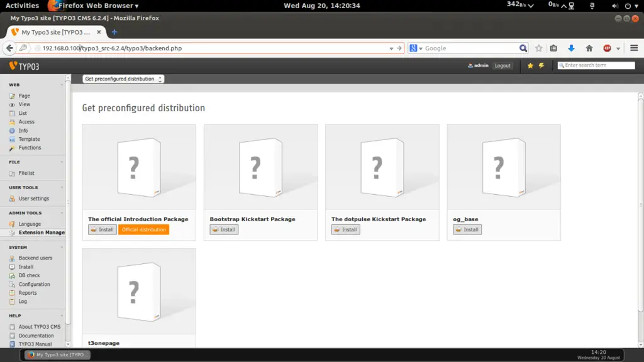The image size is (644, 362).
Task: Collapse the WEB module group
Action: pyautogui.click(x=62, y=85)
